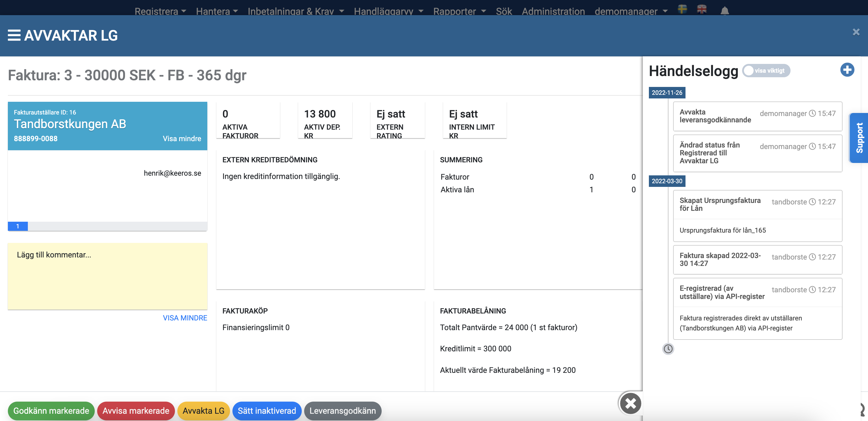Click the Godkänn markerade button

51,411
